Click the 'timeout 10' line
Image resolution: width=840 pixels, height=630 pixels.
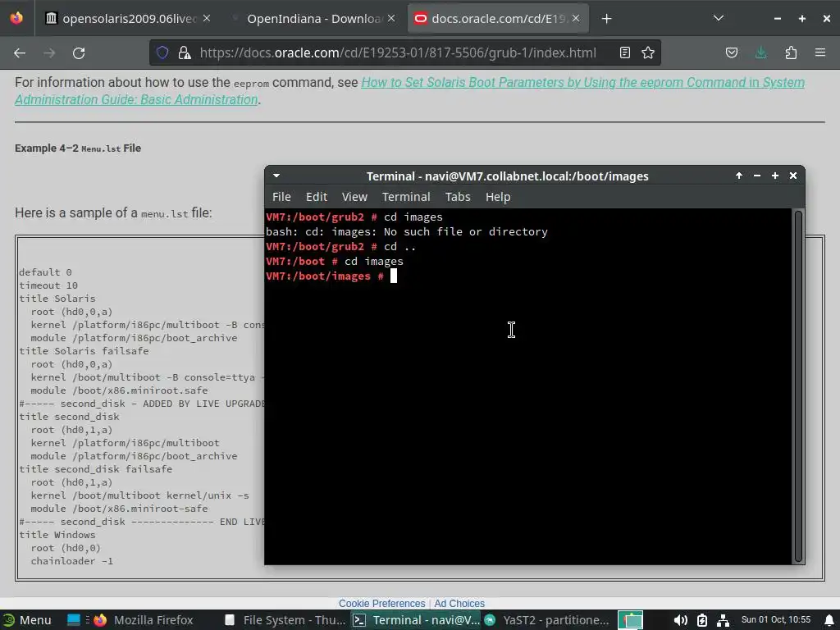[48, 285]
